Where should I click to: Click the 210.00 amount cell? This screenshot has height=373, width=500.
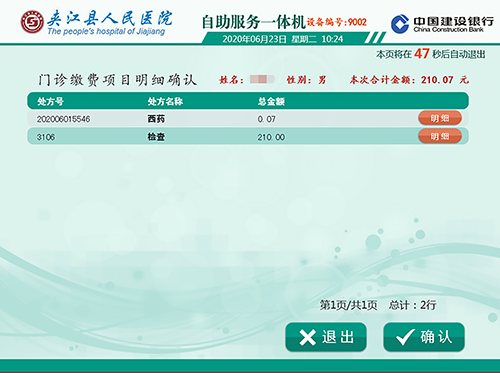tap(271, 137)
